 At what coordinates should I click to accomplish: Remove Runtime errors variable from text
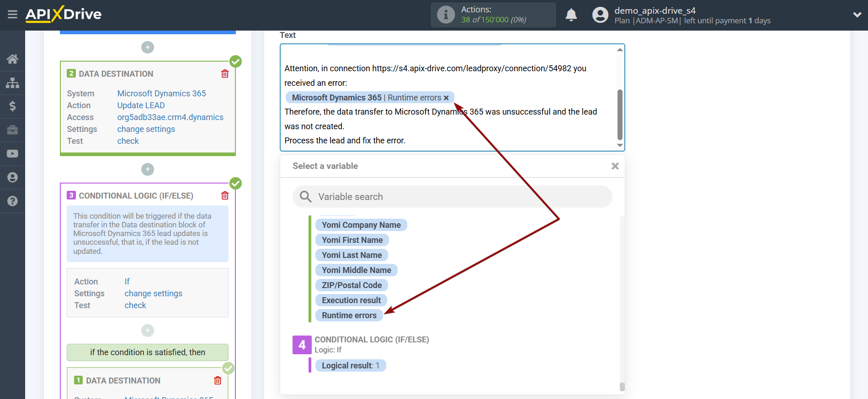tap(446, 98)
